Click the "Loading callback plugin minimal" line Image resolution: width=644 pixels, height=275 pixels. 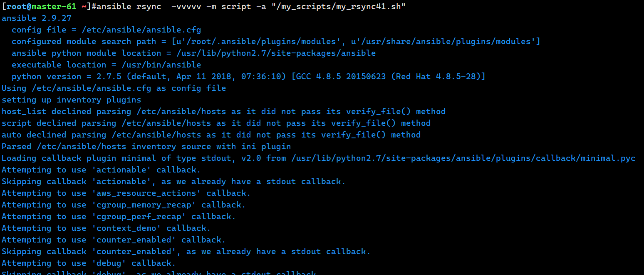coord(318,158)
